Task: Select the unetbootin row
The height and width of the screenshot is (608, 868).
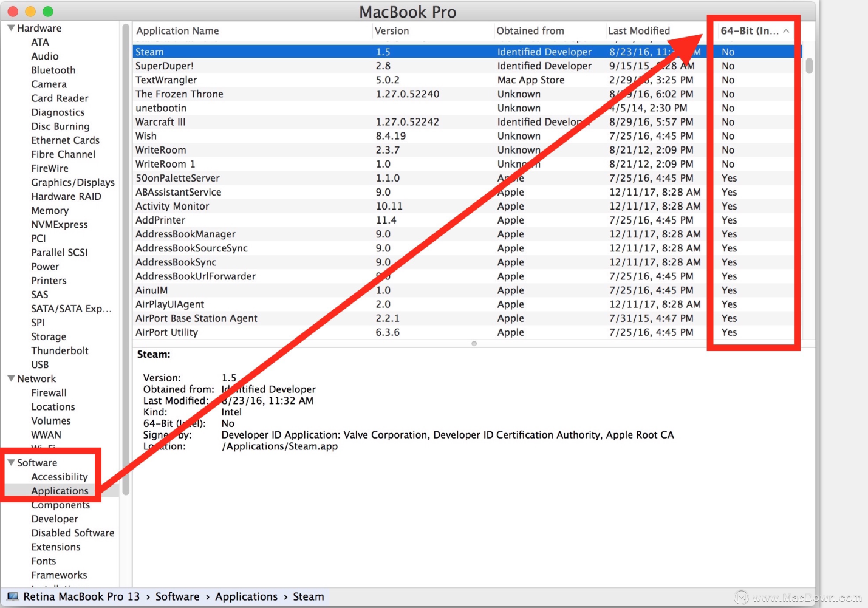Action: (467, 108)
